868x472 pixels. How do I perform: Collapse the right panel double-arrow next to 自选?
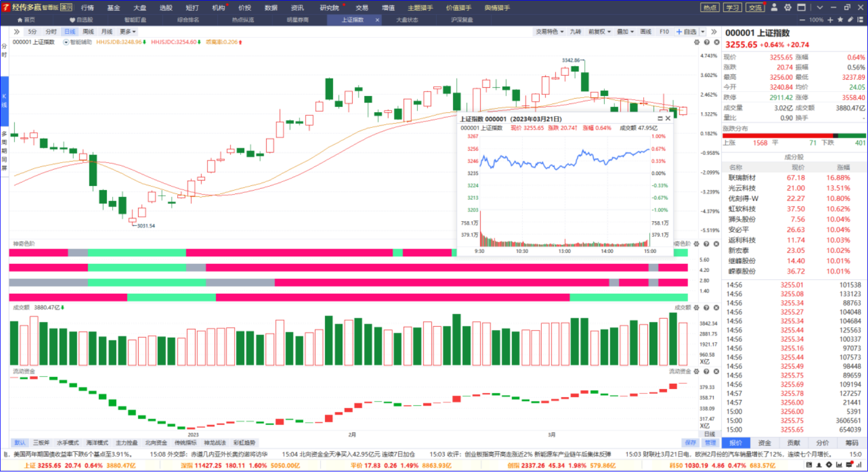pos(714,32)
